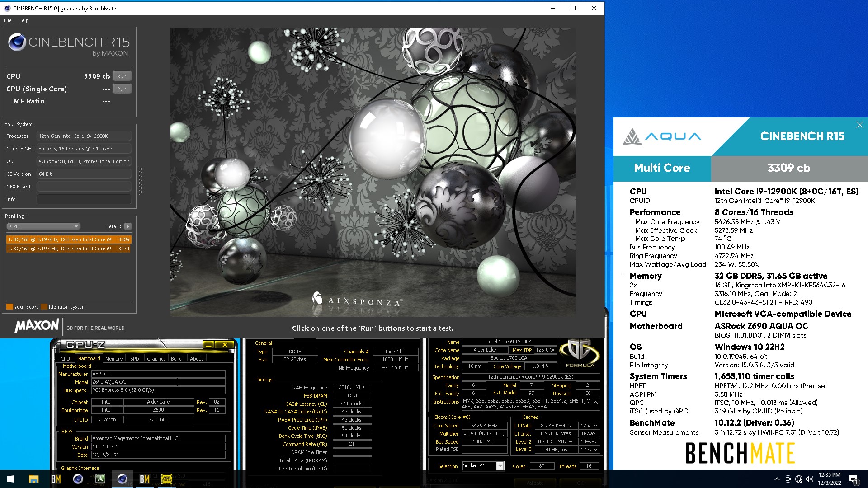
Task: Switch to the Memory tab in CPU-Z
Action: pos(114,359)
